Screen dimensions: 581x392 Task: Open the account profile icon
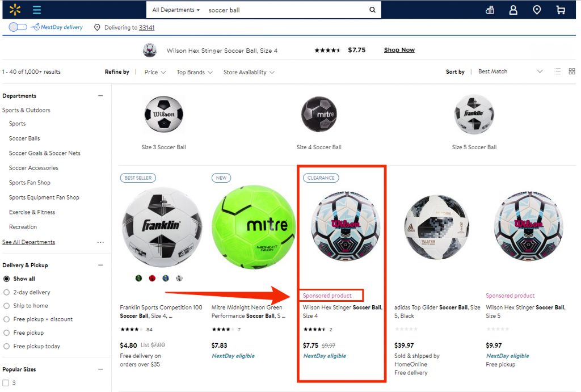pyautogui.click(x=513, y=10)
